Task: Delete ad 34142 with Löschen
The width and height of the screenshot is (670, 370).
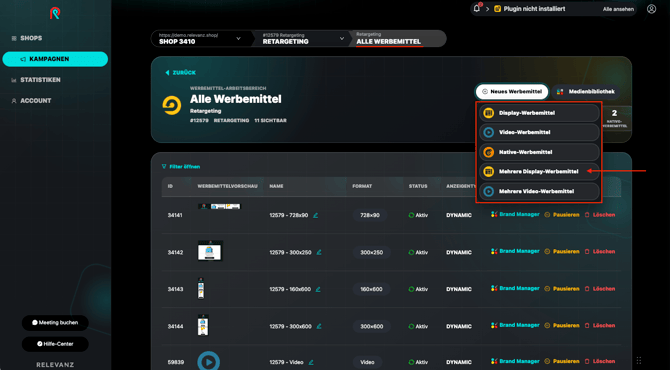Action: [600, 251]
